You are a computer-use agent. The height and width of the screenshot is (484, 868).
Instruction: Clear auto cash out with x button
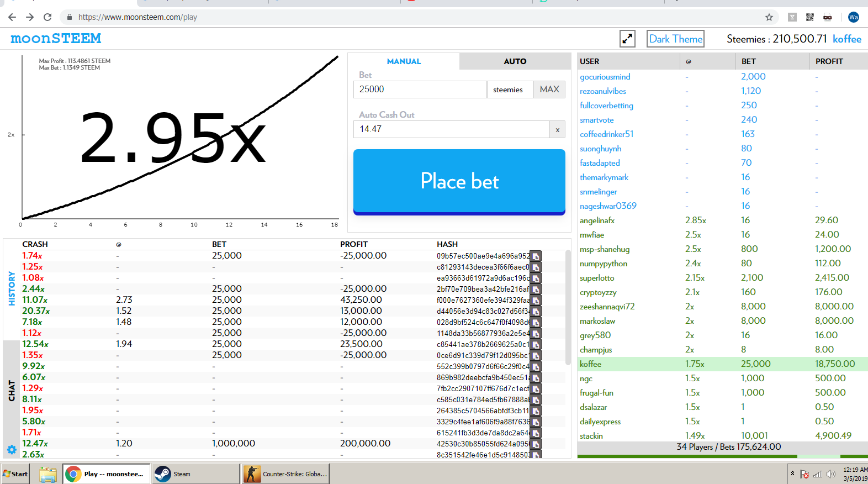558,129
